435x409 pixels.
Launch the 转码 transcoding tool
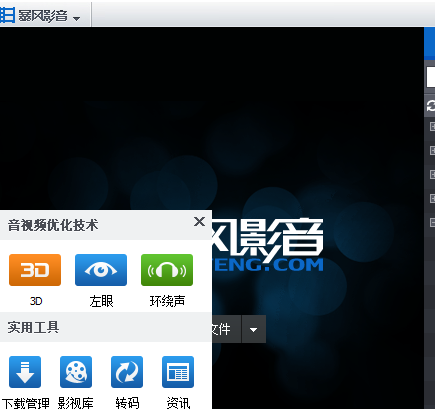(x=127, y=372)
